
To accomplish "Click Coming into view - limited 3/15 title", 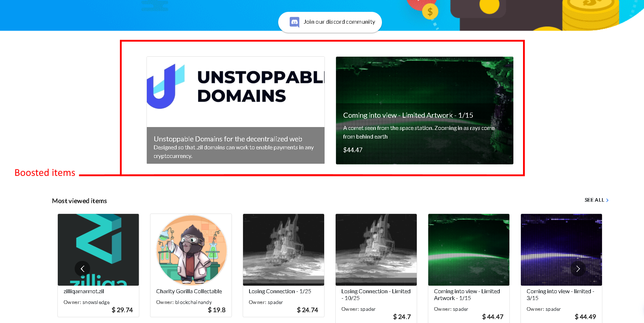I will point(560,295).
